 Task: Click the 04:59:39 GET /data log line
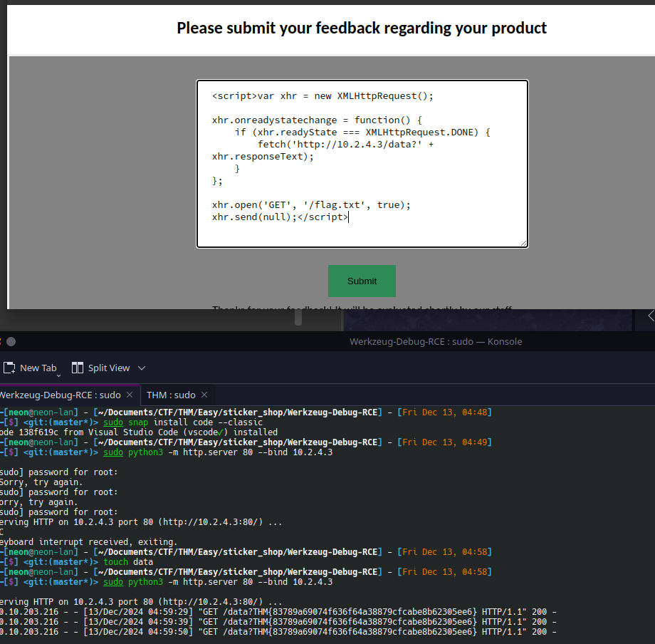pyautogui.click(x=278, y=622)
